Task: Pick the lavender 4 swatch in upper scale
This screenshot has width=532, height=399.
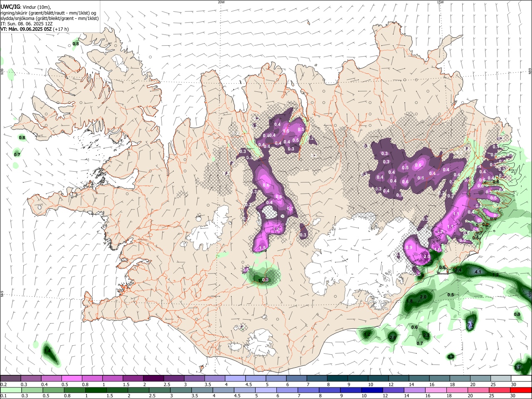Action: [235, 379]
